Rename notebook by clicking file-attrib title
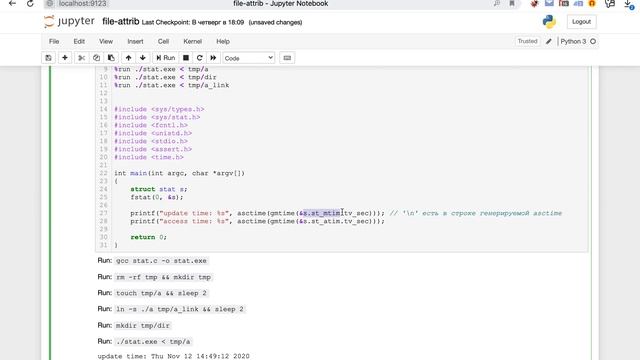640x360 pixels. tap(120, 21)
